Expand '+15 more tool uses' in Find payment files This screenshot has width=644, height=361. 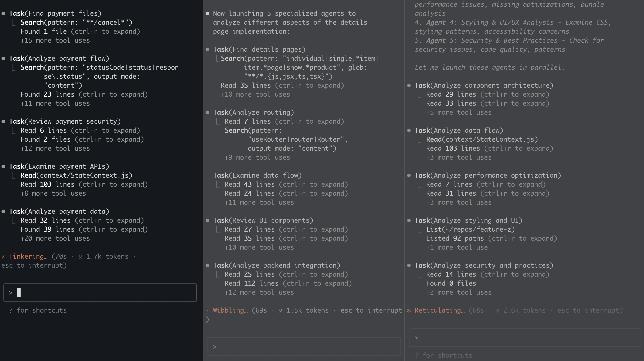(x=55, y=40)
